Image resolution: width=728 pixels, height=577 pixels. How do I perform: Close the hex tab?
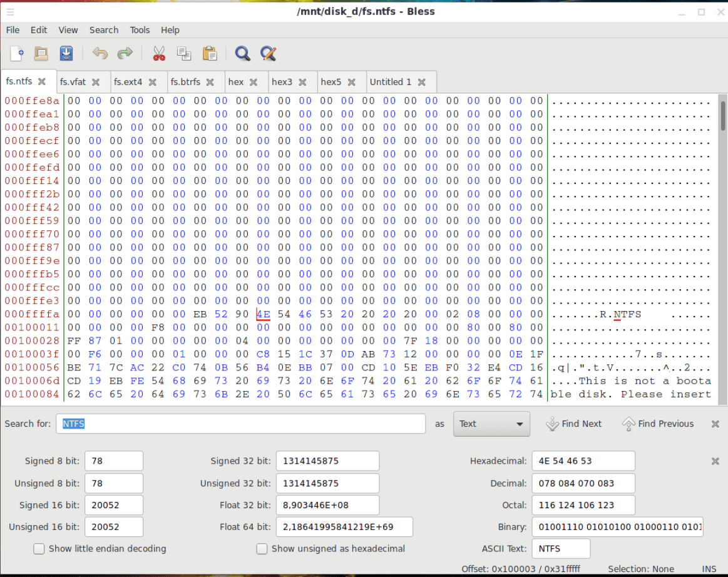(x=254, y=82)
